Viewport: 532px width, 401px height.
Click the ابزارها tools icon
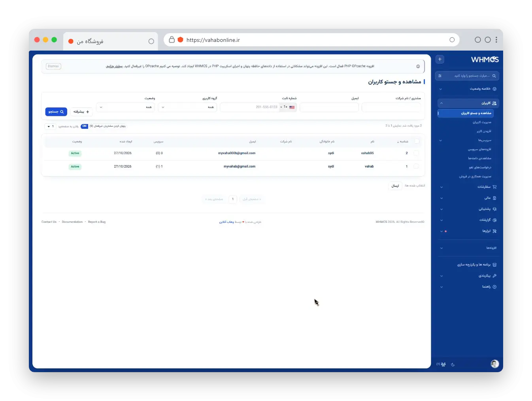tap(494, 231)
